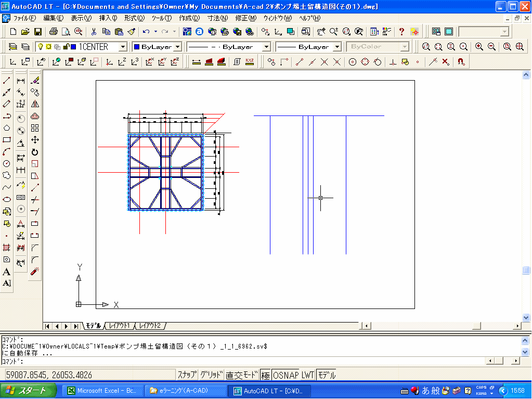Toggle グリッド display in status bar
The width and height of the screenshot is (532, 399).
[x=211, y=375]
